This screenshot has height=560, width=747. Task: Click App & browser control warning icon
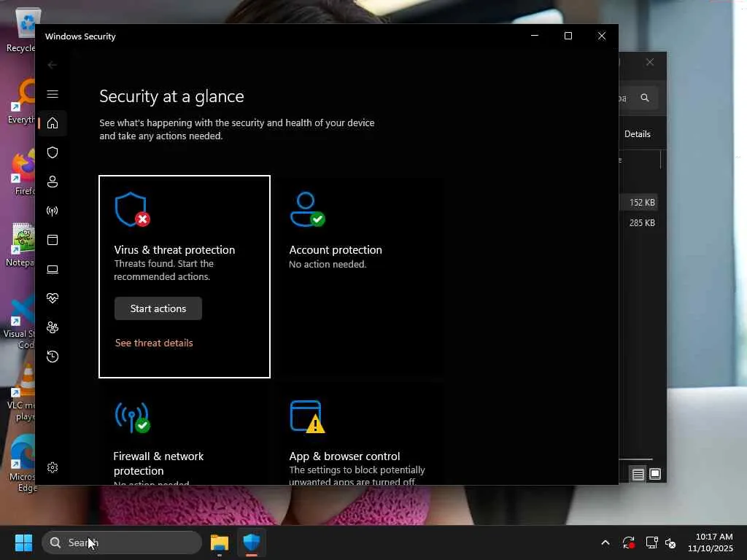[307, 416]
